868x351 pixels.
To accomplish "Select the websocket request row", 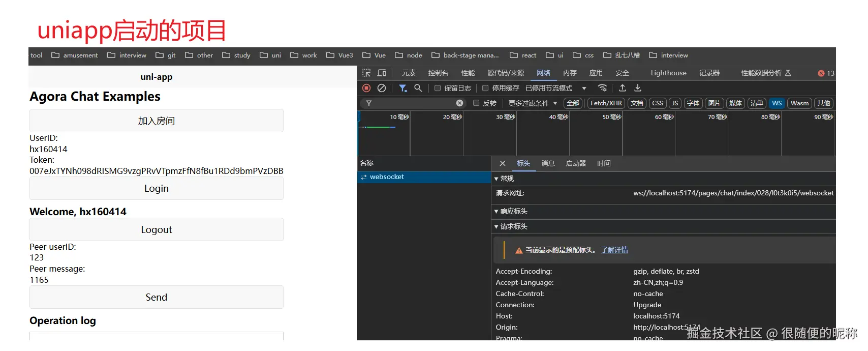I will [387, 177].
